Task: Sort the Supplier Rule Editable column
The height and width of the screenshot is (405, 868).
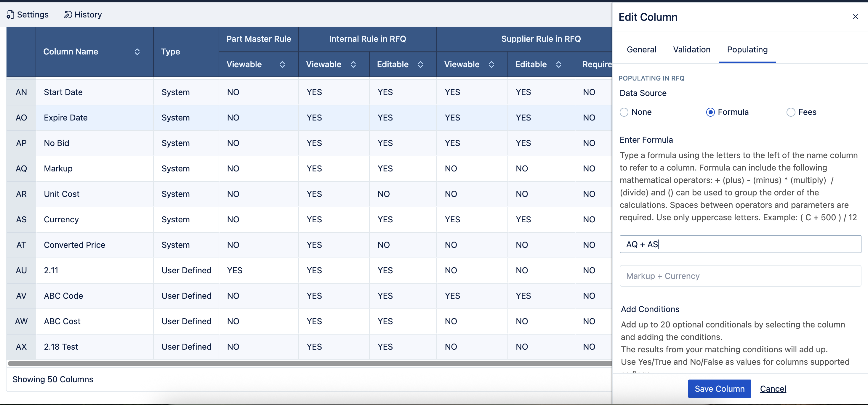Action: (558, 64)
